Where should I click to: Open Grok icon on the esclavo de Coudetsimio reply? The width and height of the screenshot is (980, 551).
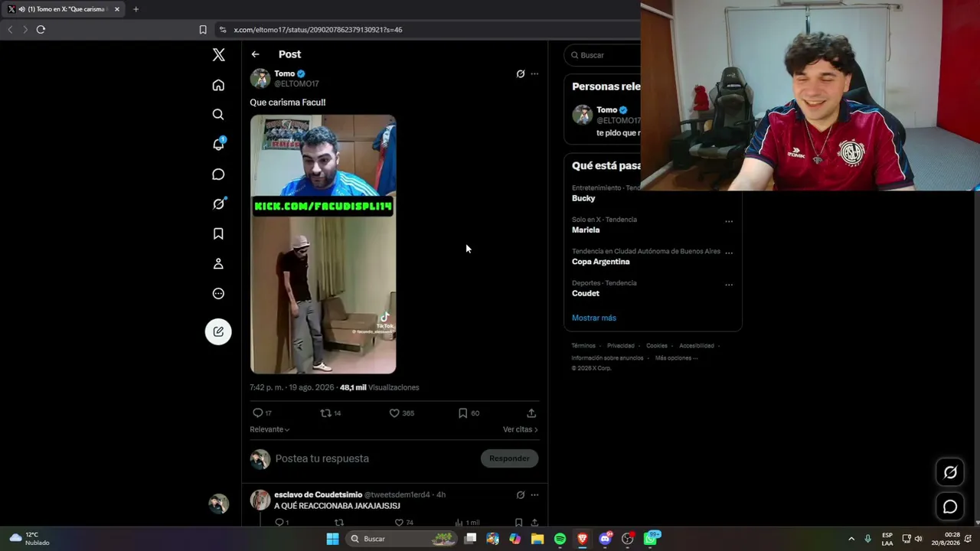click(521, 495)
